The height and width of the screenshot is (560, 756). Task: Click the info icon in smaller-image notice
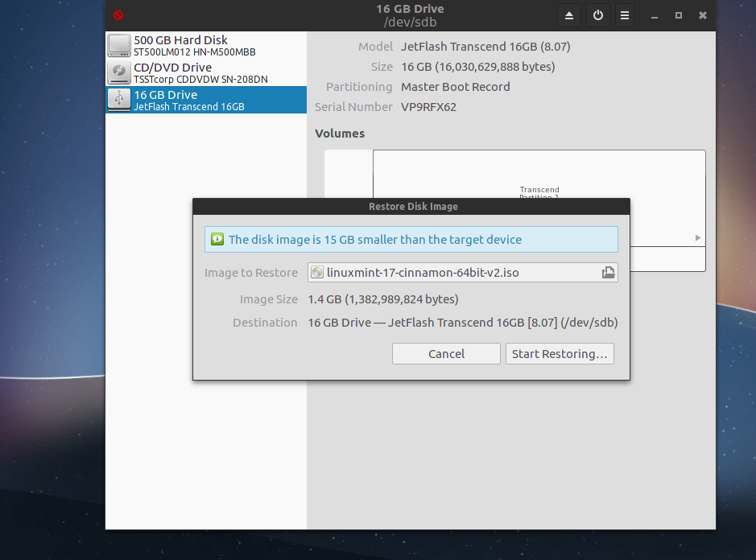(217, 239)
